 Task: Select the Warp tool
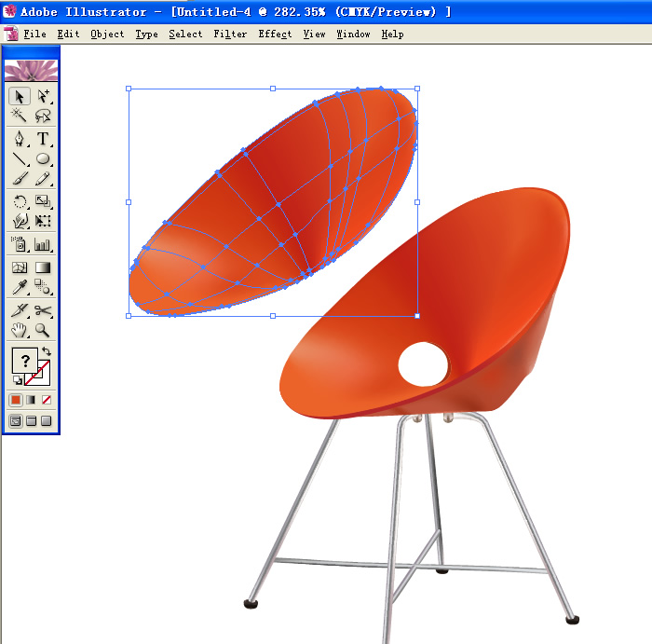tap(20, 221)
